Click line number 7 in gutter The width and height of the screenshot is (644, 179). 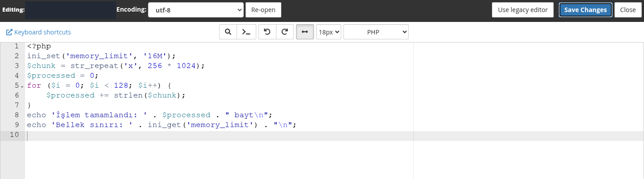pos(17,105)
